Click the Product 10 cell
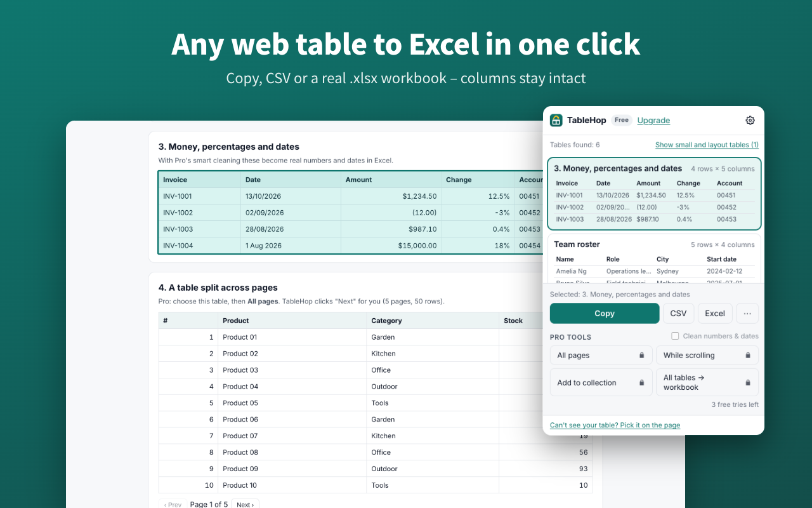 (292, 486)
